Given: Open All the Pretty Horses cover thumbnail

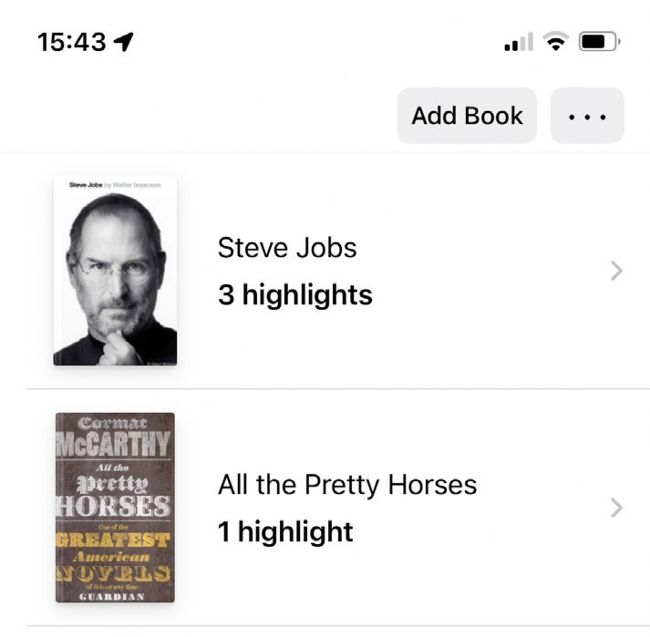Looking at the screenshot, I should pos(115,507).
